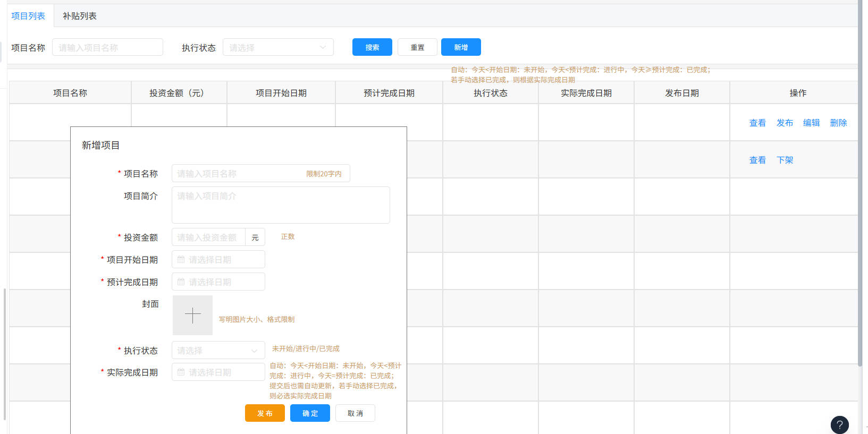The height and width of the screenshot is (434, 868).
Task: Click 发布 link in the first table row
Action: [x=785, y=123]
